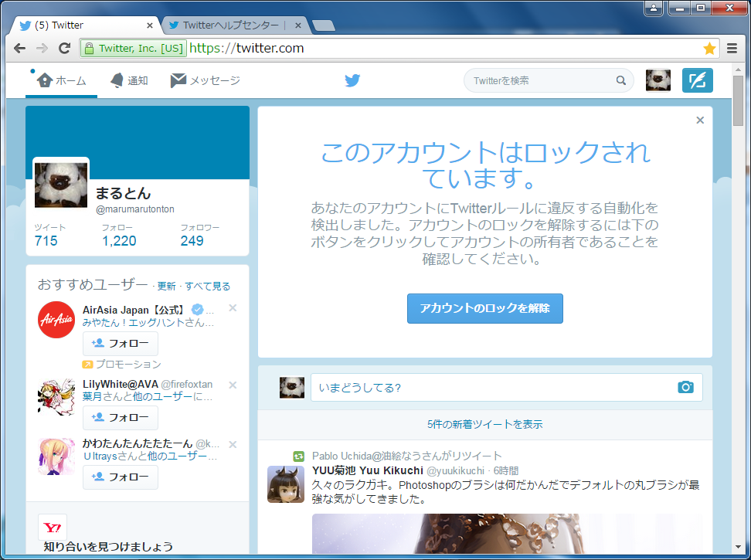The width and height of the screenshot is (751, 560).
Task: Click the プロモーション promoted icon
Action: 87,365
